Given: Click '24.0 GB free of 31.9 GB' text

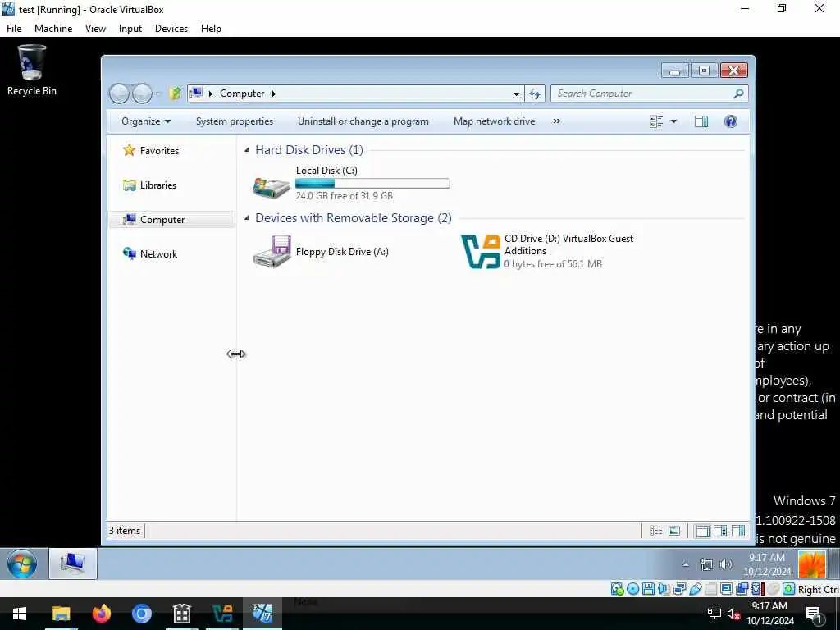Looking at the screenshot, I should tap(345, 196).
